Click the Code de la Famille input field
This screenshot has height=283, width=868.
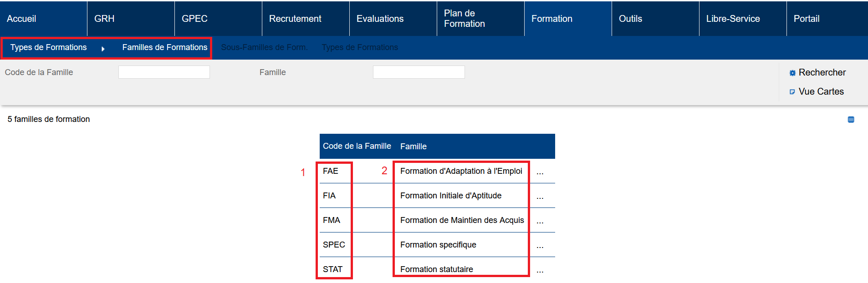(164, 72)
